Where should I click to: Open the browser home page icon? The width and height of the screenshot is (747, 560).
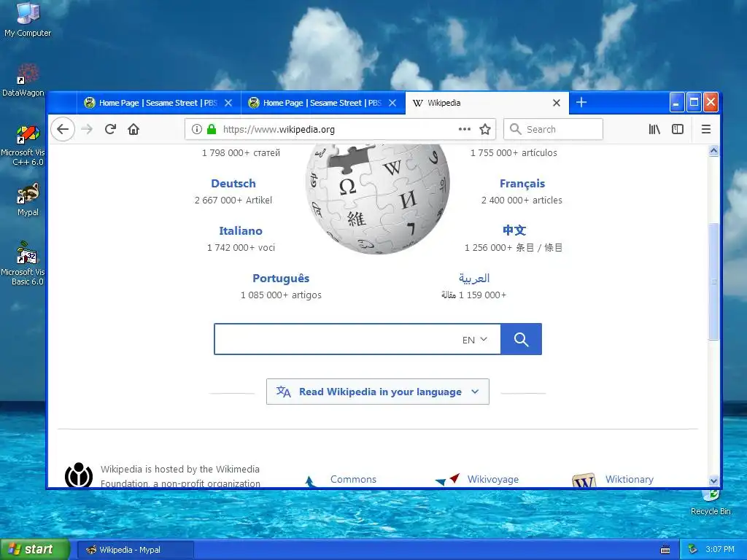(134, 129)
